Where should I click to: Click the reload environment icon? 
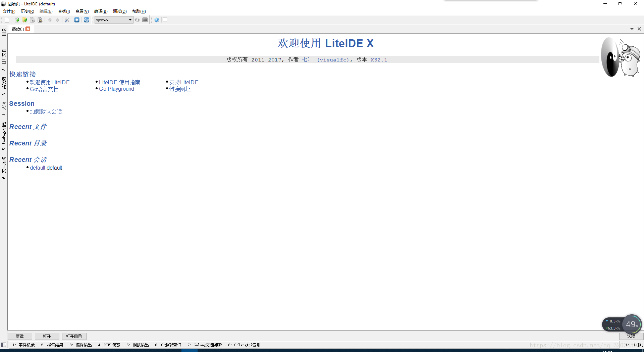137,20
